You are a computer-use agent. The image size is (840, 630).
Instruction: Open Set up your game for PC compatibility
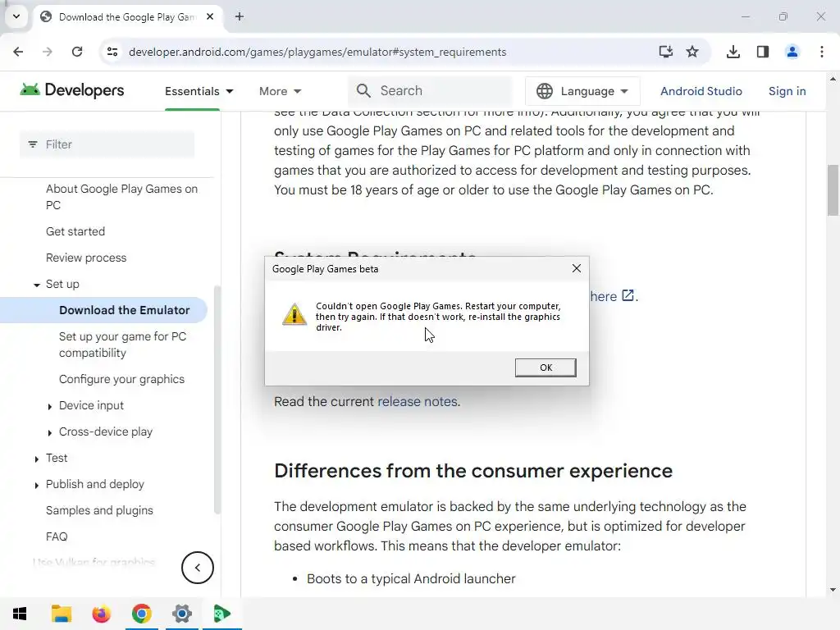123,345
